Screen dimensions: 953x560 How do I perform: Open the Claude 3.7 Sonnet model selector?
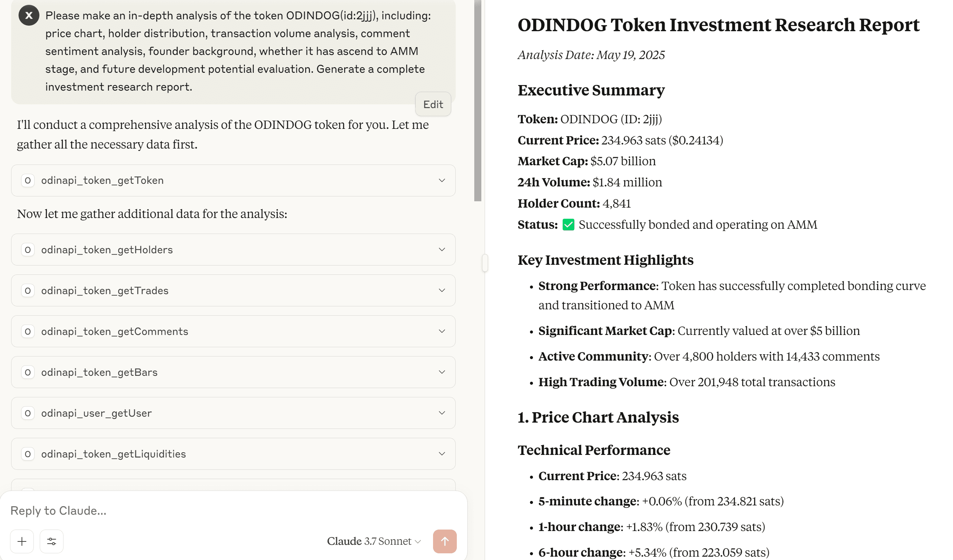[x=374, y=541]
